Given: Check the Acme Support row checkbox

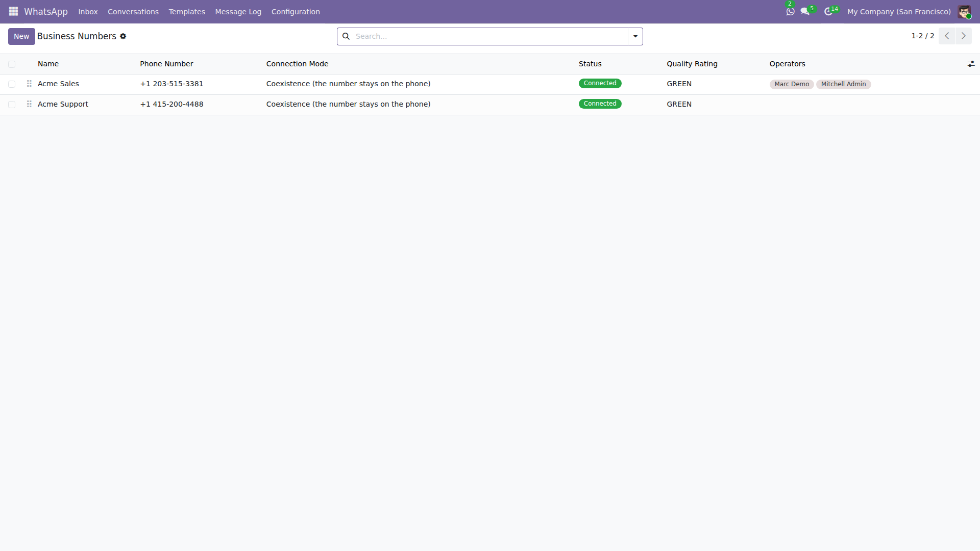Looking at the screenshot, I should click(12, 105).
